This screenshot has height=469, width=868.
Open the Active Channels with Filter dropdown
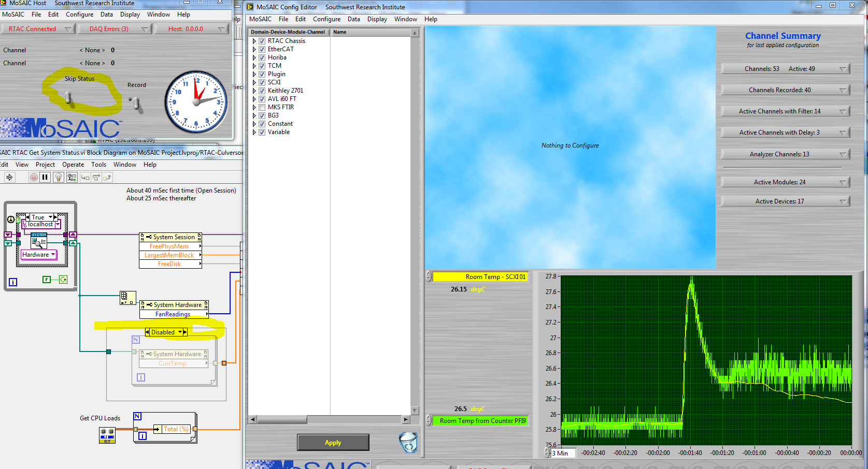tap(785, 111)
